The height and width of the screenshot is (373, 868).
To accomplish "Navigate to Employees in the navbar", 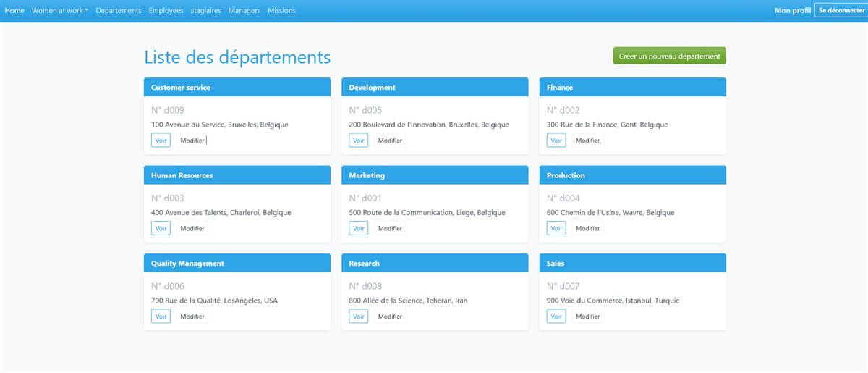I will (166, 11).
